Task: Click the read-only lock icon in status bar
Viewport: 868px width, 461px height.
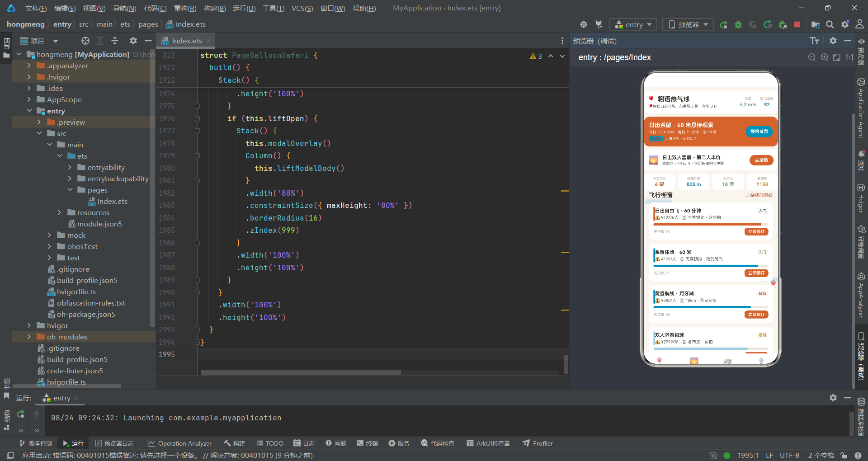Action: coord(844,455)
